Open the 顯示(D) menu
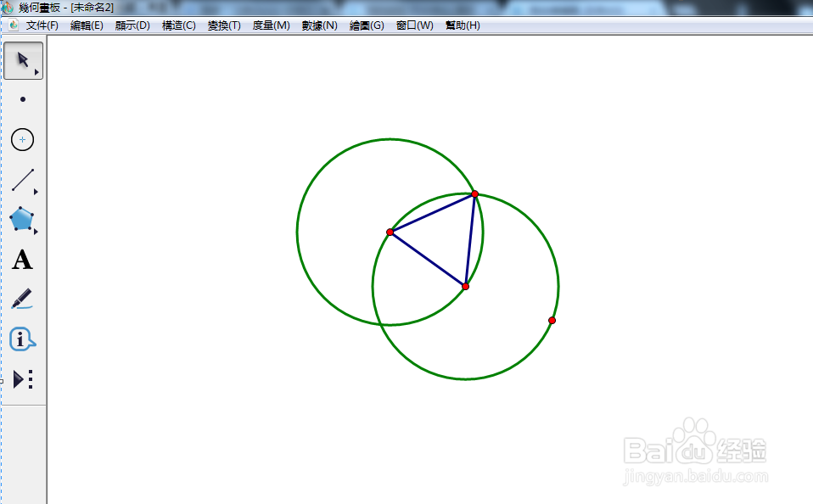This screenshot has width=813, height=504. coord(132,25)
